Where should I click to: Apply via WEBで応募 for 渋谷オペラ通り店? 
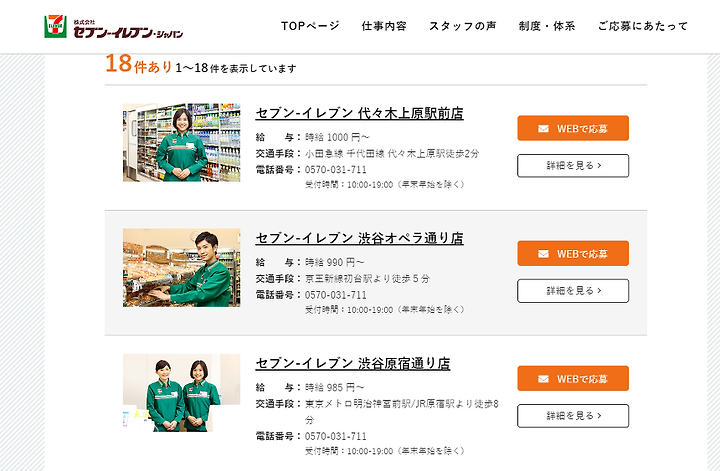[573, 253]
